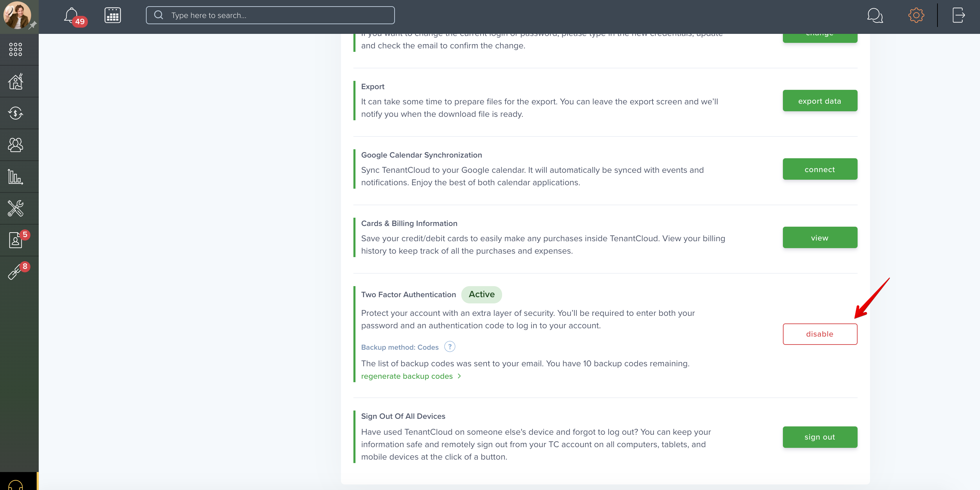Image resolution: width=980 pixels, height=490 pixels.
Task: Click the Export heading
Action: [x=372, y=87]
